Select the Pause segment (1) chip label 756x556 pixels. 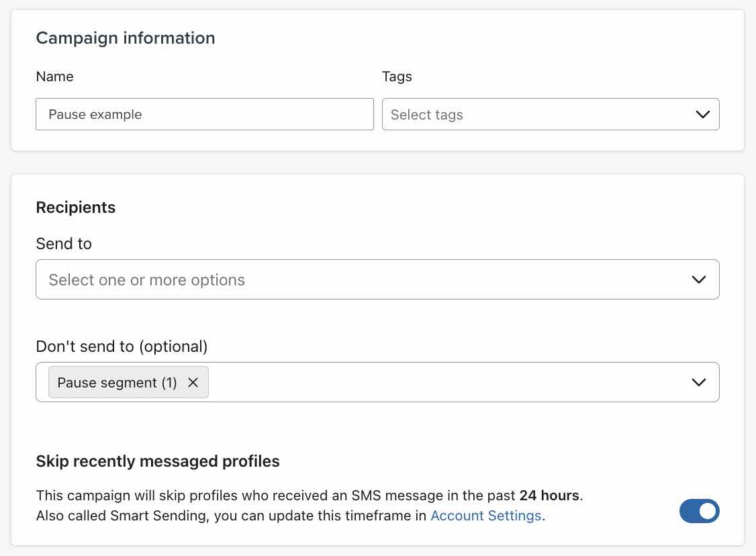(x=117, y=383)
